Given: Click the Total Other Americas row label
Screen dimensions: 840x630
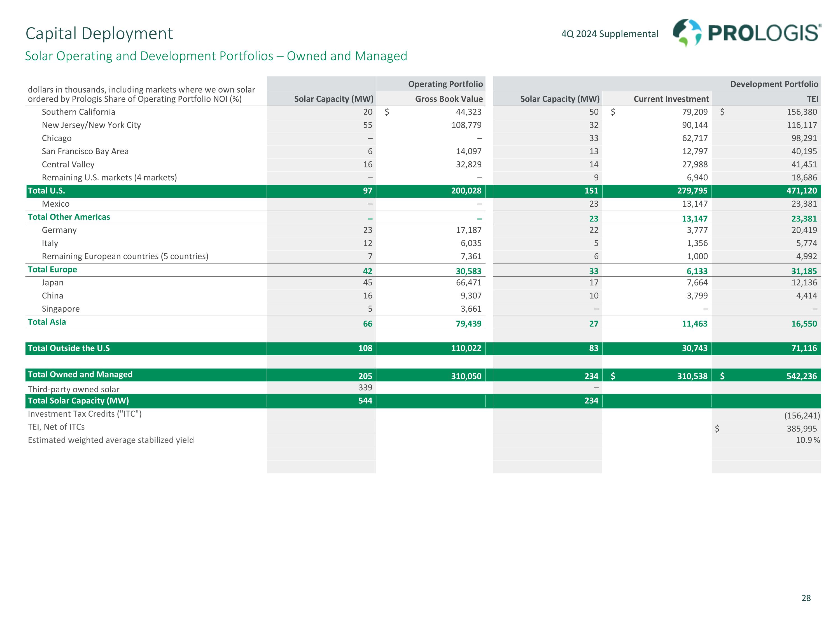Looking at the screenshot, I should click(x=69, y=217).
